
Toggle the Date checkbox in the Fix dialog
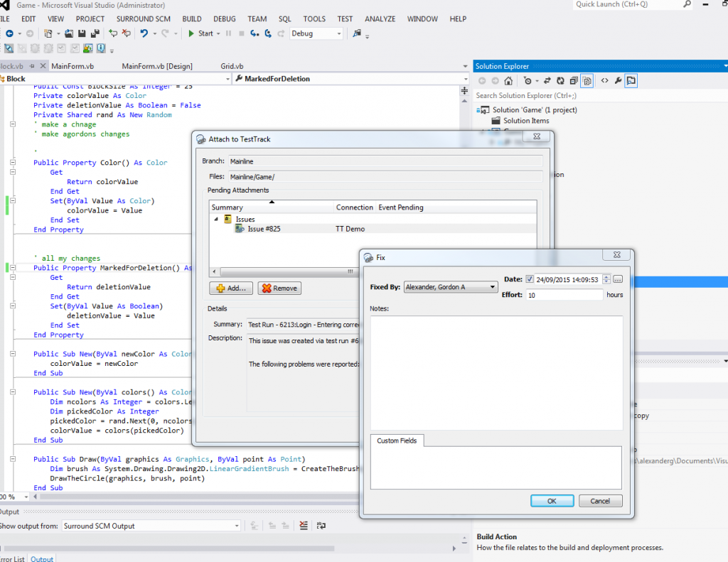(x=529, y=279)
